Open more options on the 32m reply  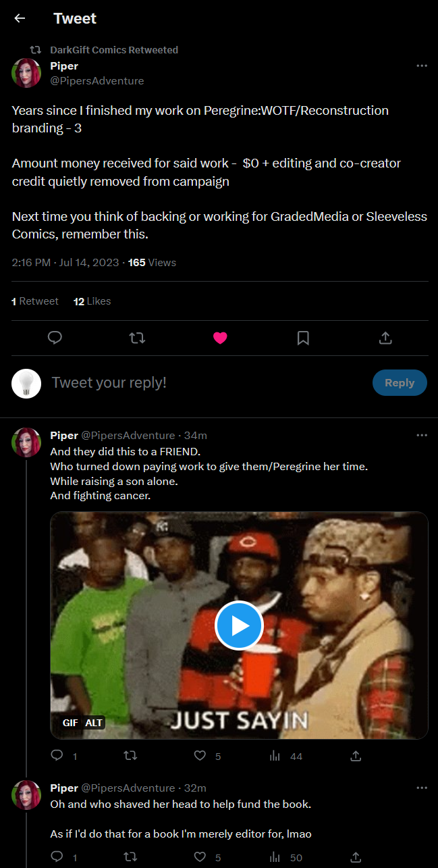[422, 788]
